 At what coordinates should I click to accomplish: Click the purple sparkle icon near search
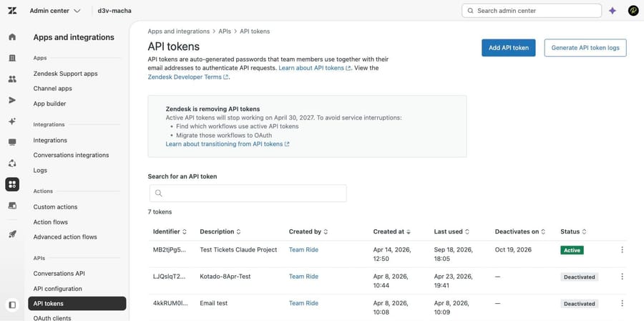coord(613,11)
